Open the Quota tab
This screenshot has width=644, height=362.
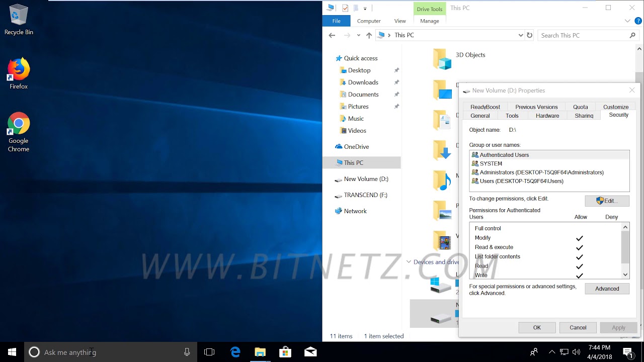click(581, 107)
